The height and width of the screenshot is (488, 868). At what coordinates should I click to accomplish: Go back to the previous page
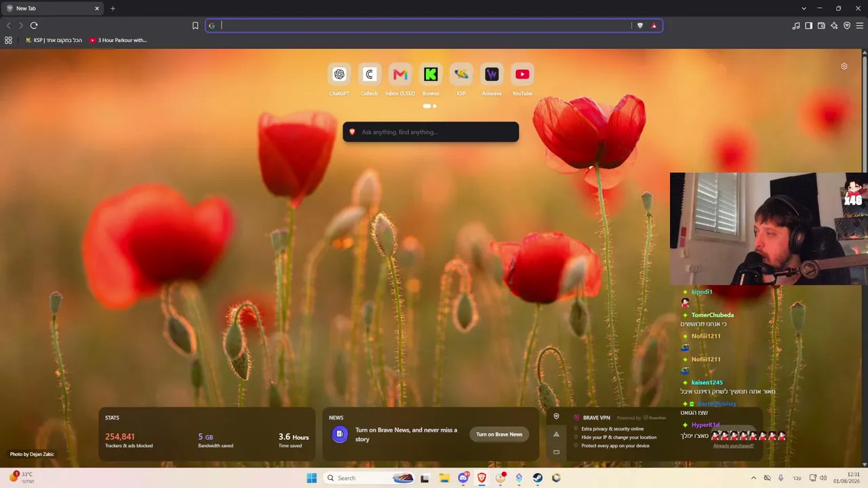[x=9, y=26]
